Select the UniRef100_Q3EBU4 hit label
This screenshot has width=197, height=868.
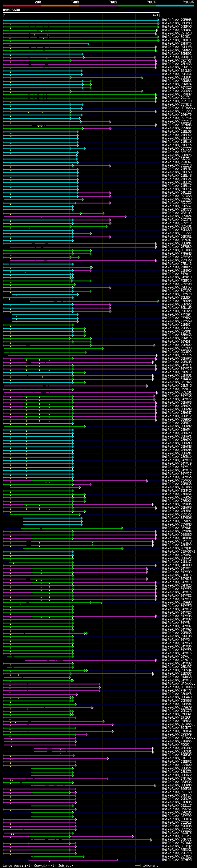177,78
